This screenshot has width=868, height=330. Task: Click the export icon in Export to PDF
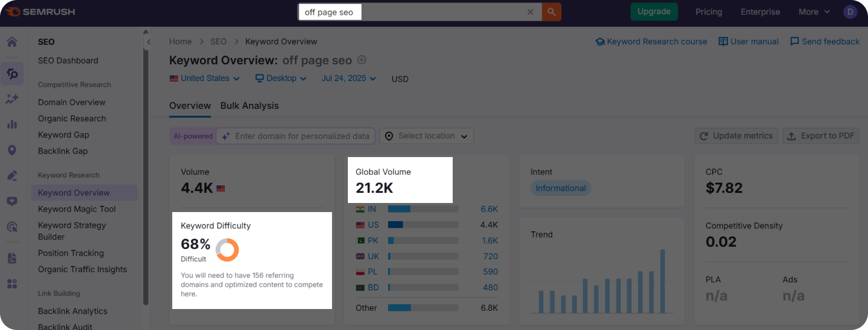792,136
